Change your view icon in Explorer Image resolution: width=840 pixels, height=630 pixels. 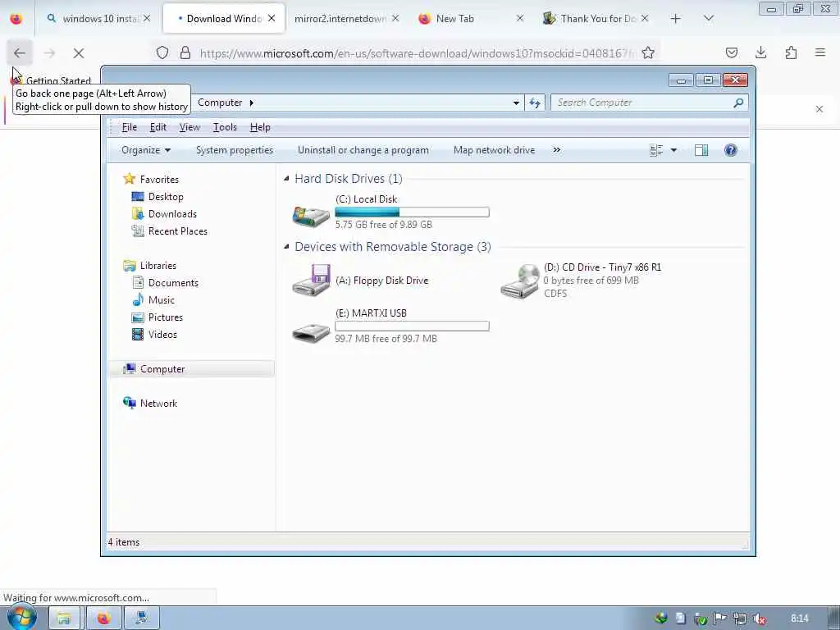point(656,151)
